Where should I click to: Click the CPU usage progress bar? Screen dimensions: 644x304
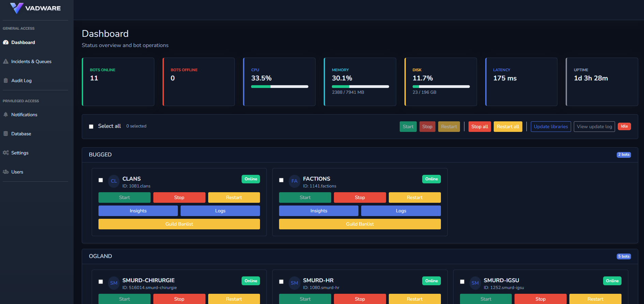click(280, 87)
